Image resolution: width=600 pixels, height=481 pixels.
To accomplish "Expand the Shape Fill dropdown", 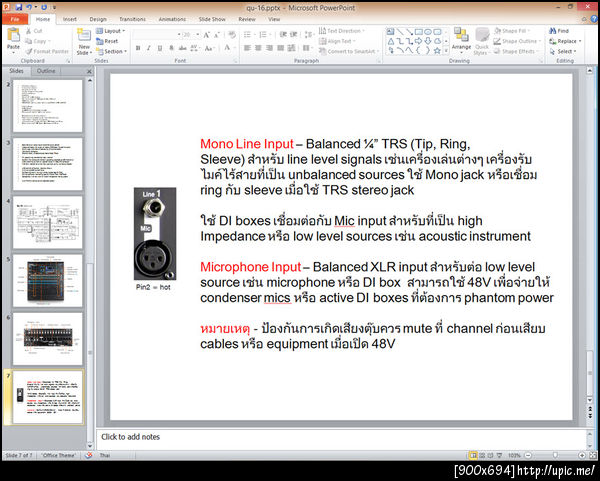I will click(x=512, y=31).
